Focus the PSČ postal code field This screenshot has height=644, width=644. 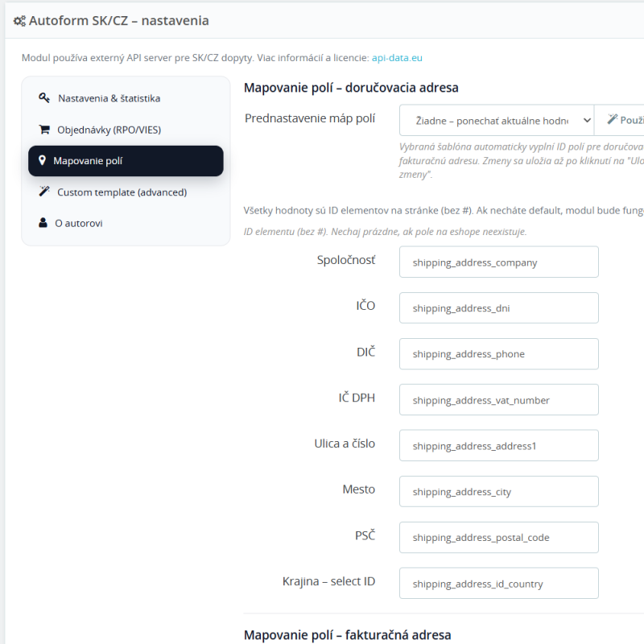point(498,538)
